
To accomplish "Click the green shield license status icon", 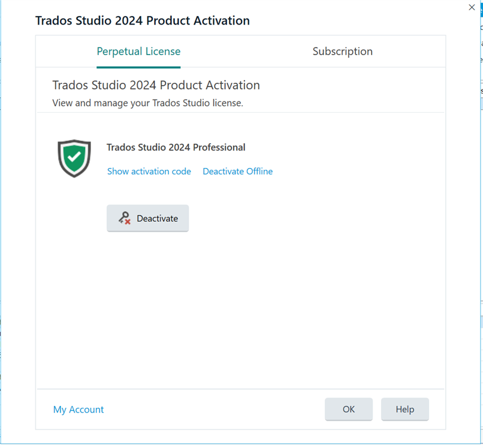I will [74, 158].
